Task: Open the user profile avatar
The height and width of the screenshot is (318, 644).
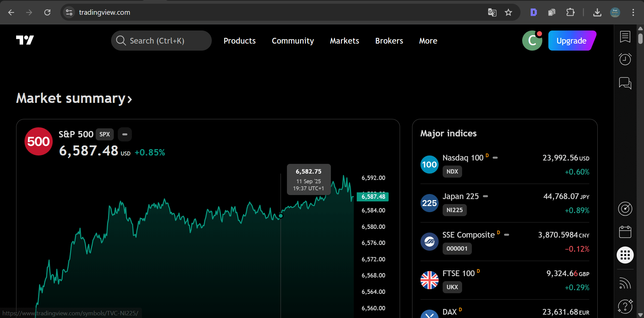Action: click(532, 41)
